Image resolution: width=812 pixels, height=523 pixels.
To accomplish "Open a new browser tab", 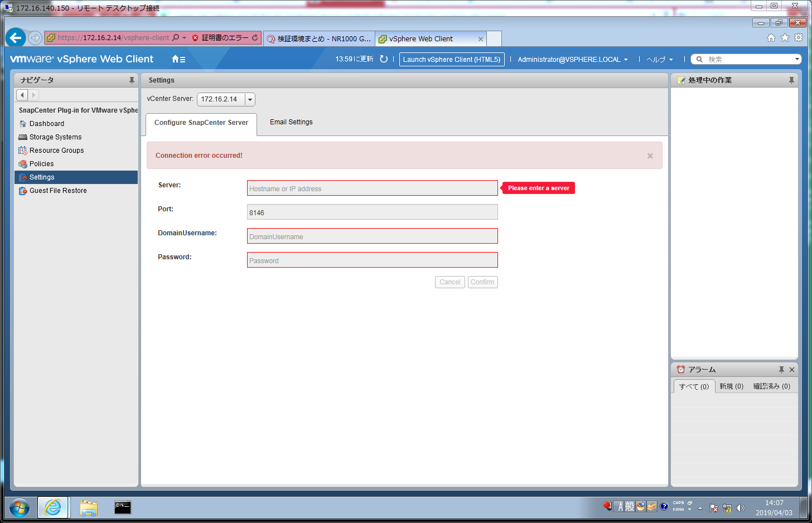I will tap(494, 38).
